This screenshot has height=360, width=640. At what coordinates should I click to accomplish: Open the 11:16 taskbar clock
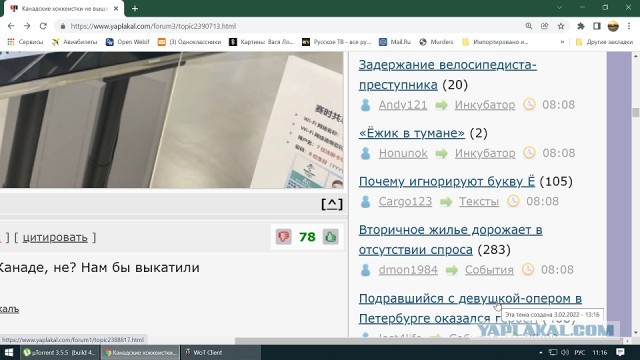pos(600,352)
